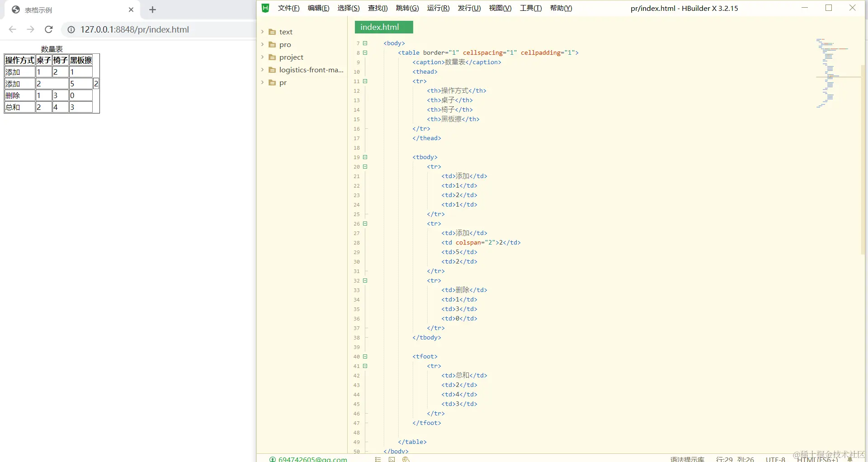The width and height of the screenshot is (868, 462).
Task: Click the account email 694742605@qq.com
Action: click(x=313, y=459)
